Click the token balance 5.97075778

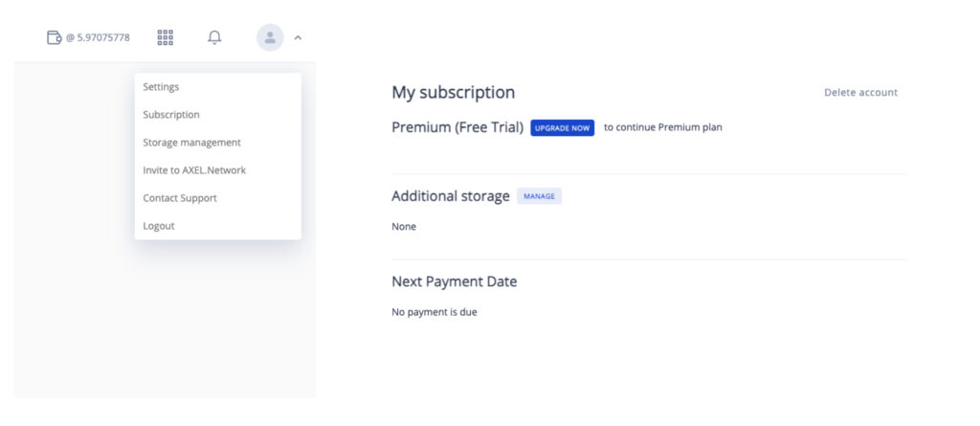coord(99,37)
